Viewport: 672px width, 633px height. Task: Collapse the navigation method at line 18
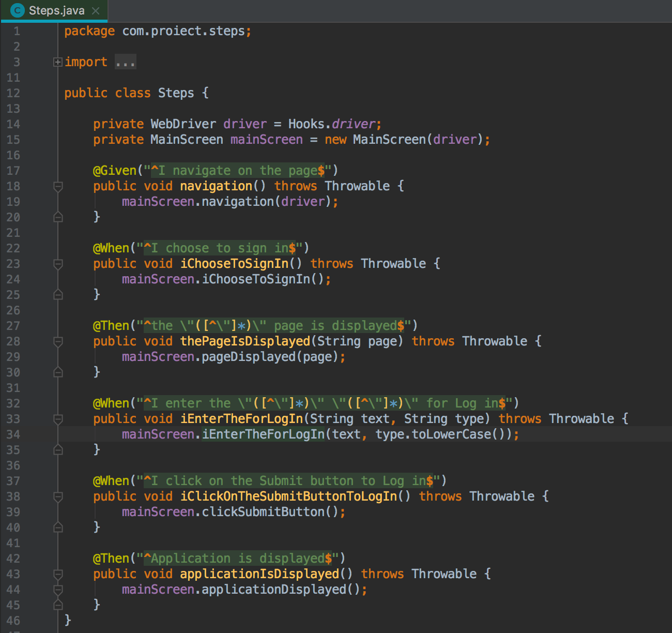[58, 186]
